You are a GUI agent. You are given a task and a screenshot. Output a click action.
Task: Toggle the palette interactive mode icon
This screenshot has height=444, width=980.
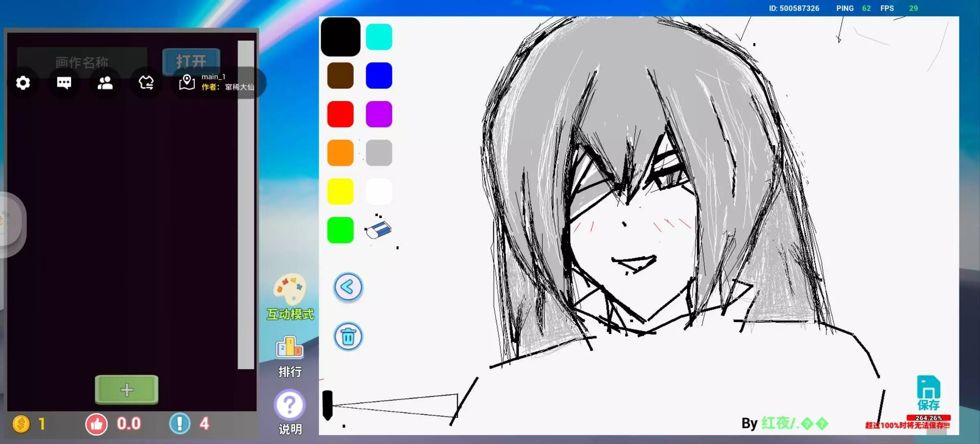[290, 290]
